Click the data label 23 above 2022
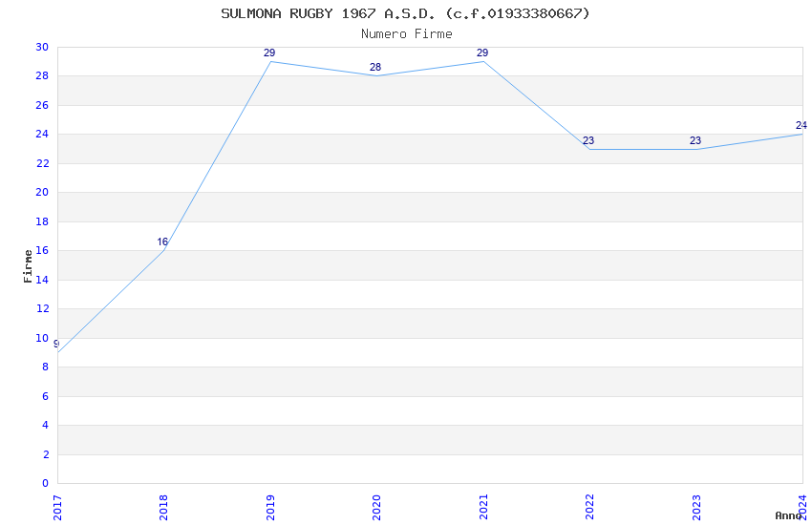This screenshot has height=525, width=812. pyautogui.click(x=588, y=140)
